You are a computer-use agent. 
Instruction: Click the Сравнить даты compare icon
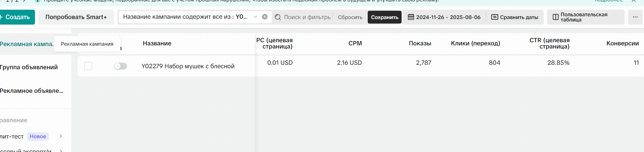pyautogui.click(x=495, y=17)
